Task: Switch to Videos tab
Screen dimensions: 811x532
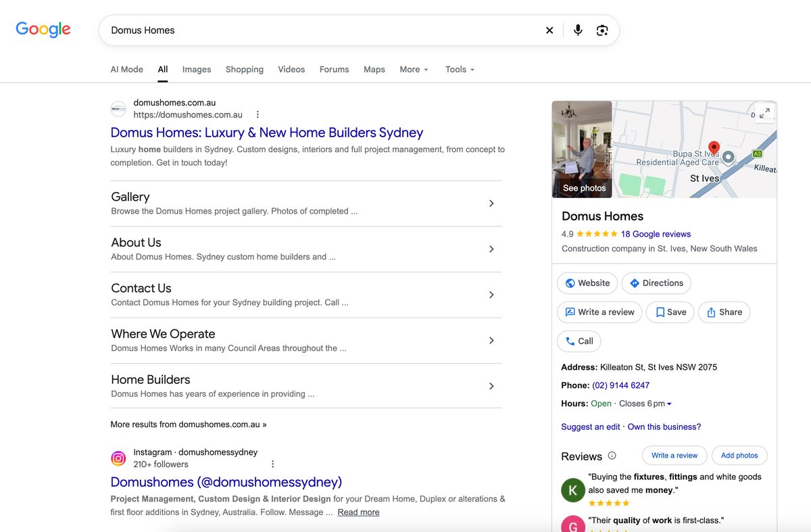Action: 291,70
